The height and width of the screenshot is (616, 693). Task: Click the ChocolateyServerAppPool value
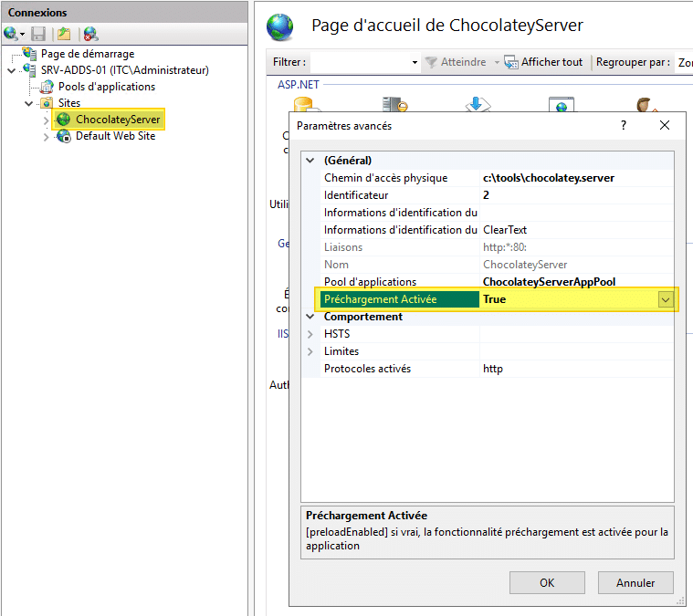point(549,282)
